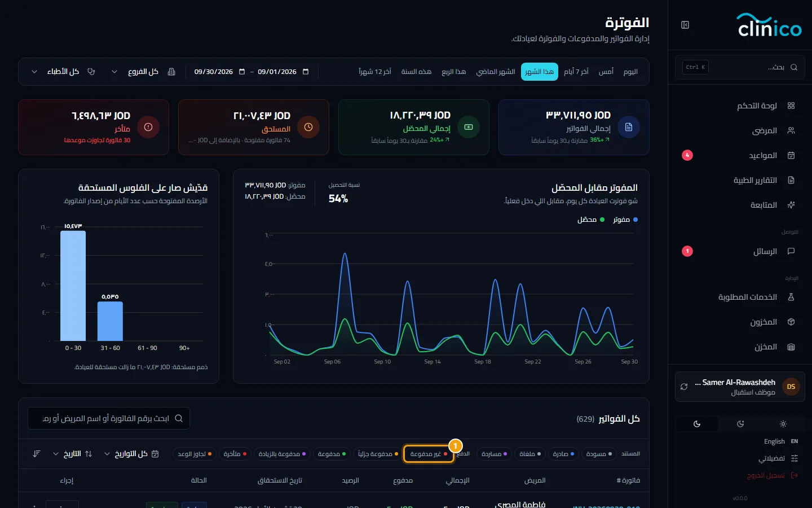Select the dark theme crescent moon option
The image size is (812, 508).
tap(697, 424)
